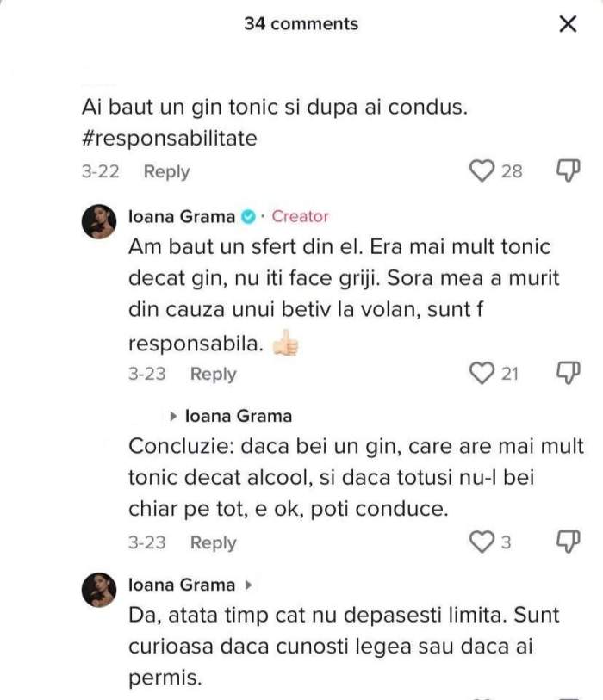
Task: Reply to the Concluzie comment
Action: point(213,542)
